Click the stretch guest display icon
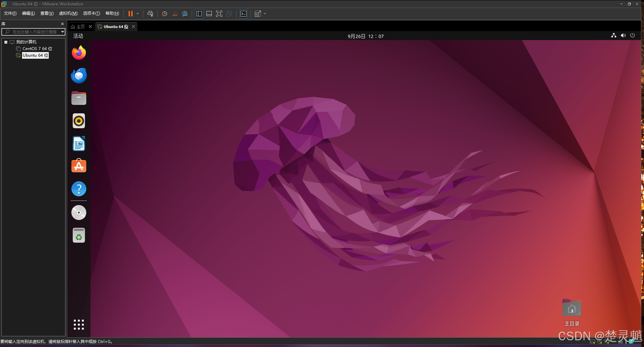 [x=258, y=14]
